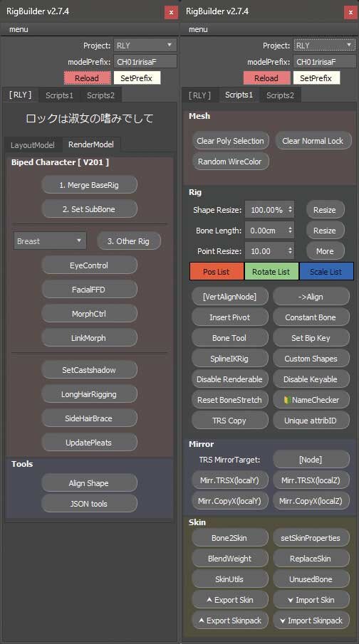359x644 pixels.
Task: Open the Project RLY dropdown in right panel
Action: [325, 45]
